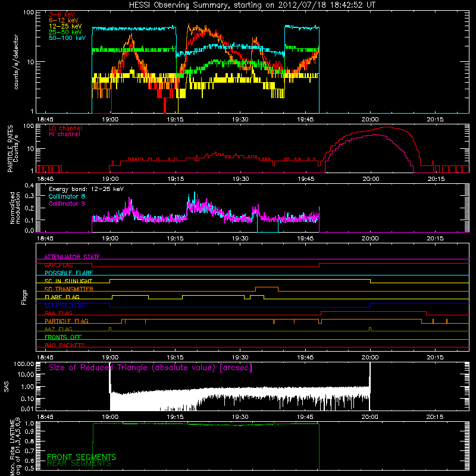Select the 3-6 keV legend label

coord(61,14)
